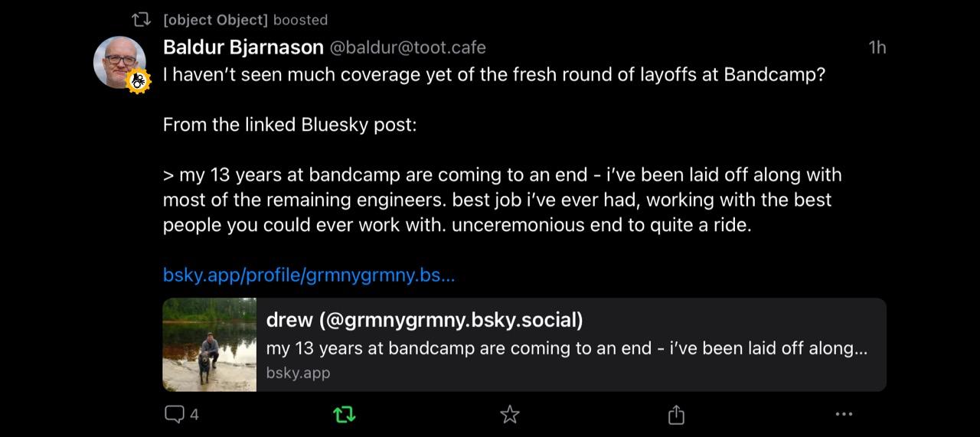Open the lake photo in the link card
The height and width of the screenshot is (437, 980).
click(210, 344)
